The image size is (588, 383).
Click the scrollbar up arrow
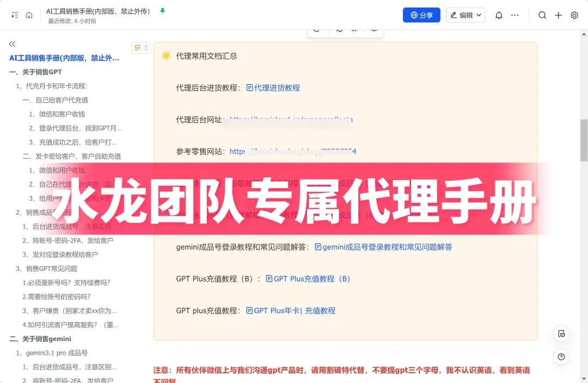(x=584, y=34)
